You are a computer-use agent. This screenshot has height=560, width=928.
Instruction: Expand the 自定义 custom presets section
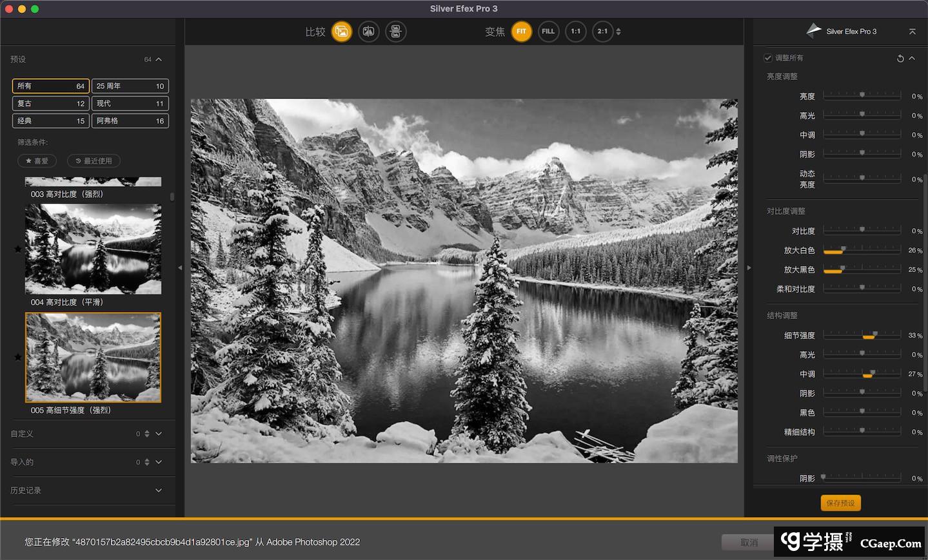pyautogui.click(x=159, y=434)
